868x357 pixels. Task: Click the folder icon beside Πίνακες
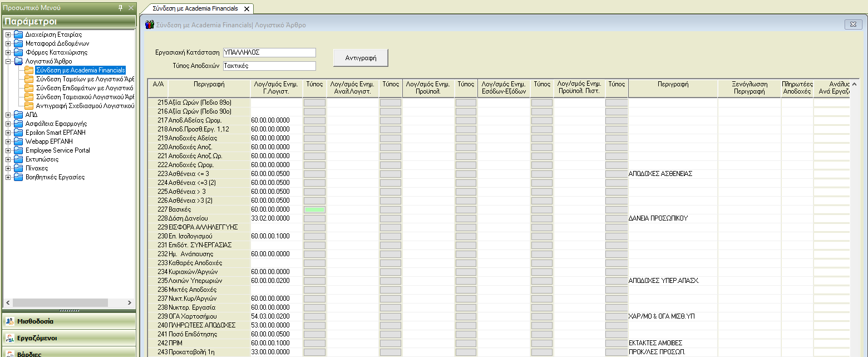coord(18,168)
